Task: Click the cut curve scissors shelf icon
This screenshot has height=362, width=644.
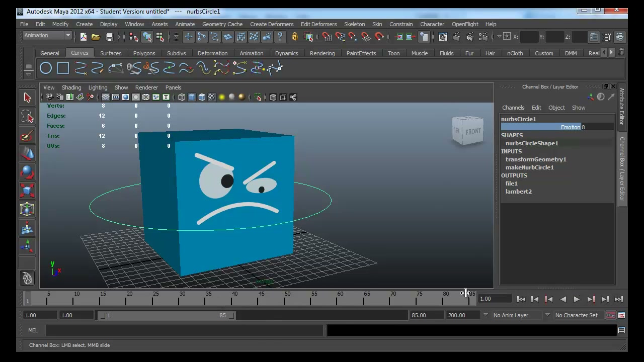Action: 150,68
